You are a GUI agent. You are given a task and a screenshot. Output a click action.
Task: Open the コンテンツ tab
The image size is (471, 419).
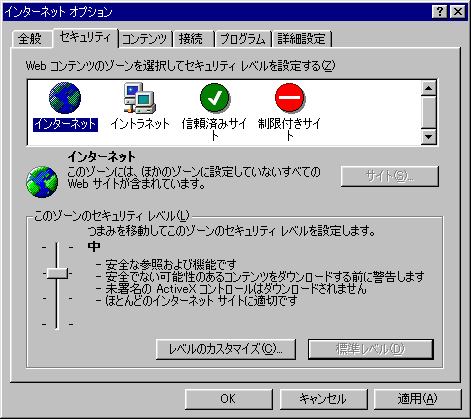(144, 39)
